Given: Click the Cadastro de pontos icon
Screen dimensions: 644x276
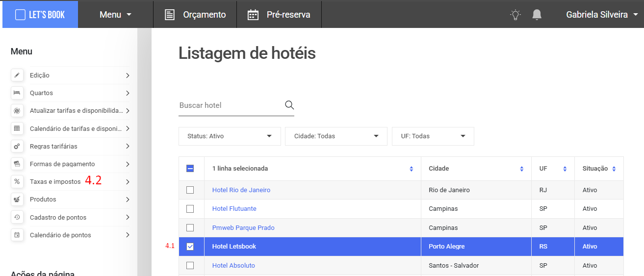Looking at the screenshot, I should coord(17,217).
